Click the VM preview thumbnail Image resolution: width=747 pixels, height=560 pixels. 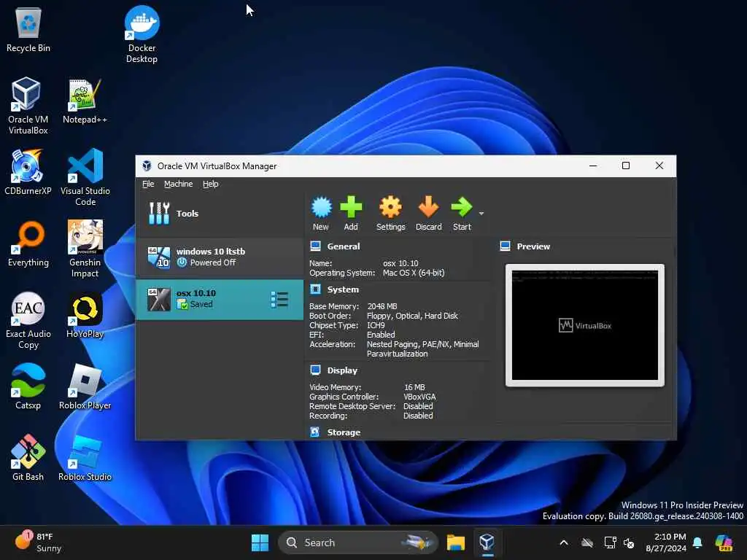584,325
